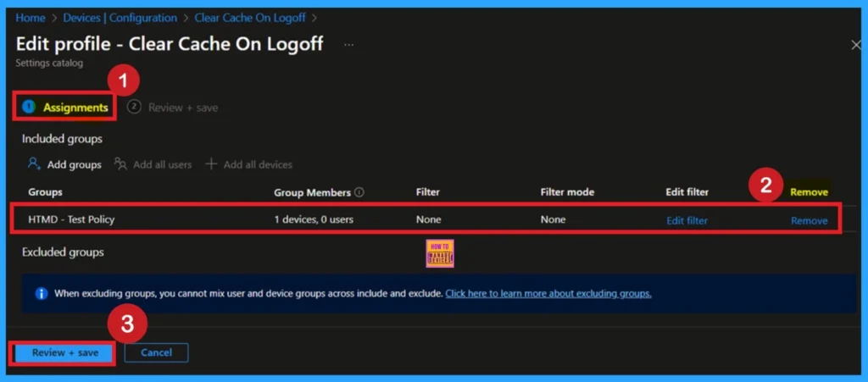
Task: Click the How To Manage Devices logo
Action: (440, 252)
